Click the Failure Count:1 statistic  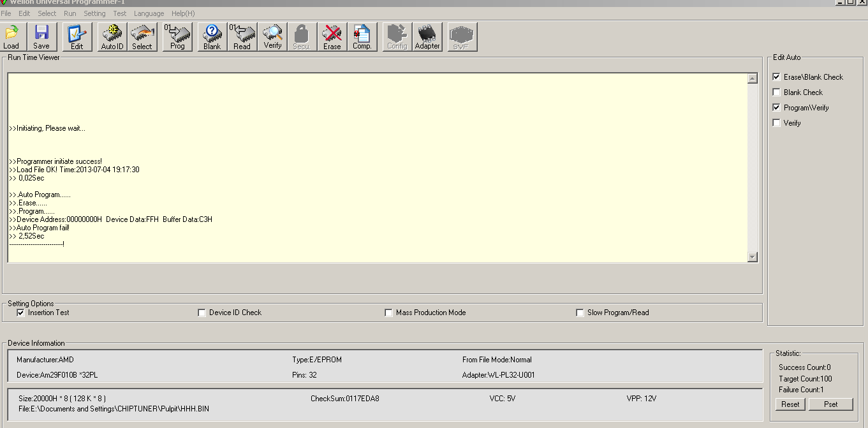[x=801, y=390]
